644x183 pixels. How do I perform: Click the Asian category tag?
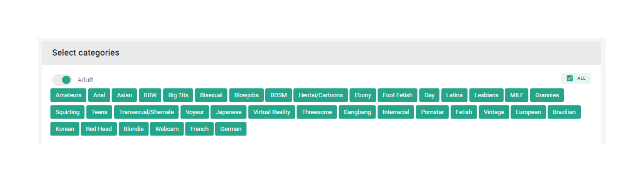pos(124,95)
